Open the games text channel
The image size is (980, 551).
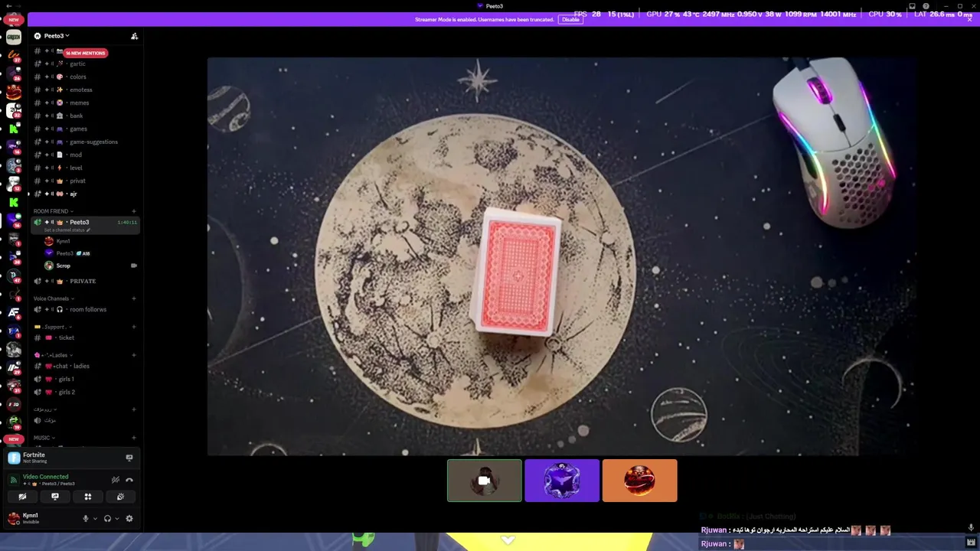(84, 129)
